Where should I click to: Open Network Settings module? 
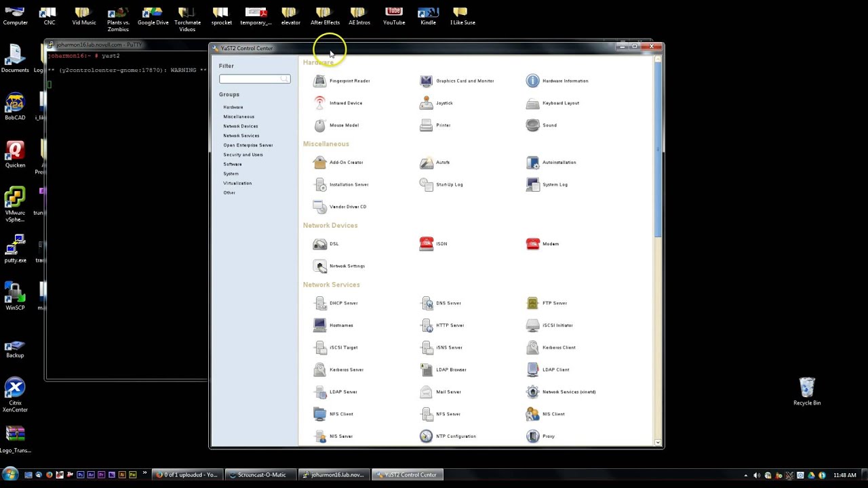point(339,266)
